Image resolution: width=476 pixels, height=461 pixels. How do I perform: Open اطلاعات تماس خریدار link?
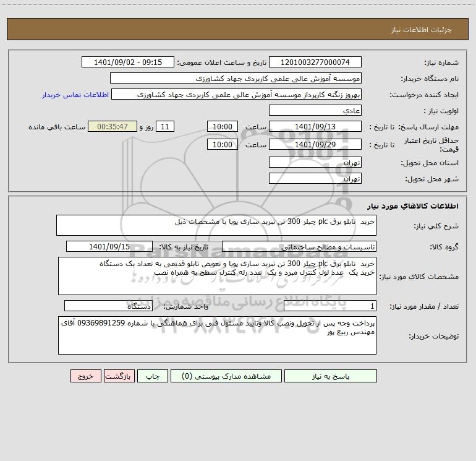[75, 95]
